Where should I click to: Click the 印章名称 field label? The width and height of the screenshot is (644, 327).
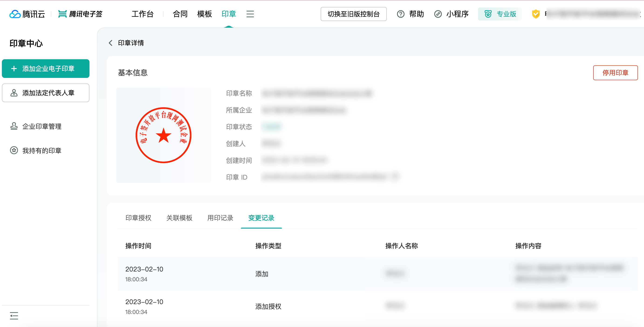pyautogui.click(x=239, y=93)
